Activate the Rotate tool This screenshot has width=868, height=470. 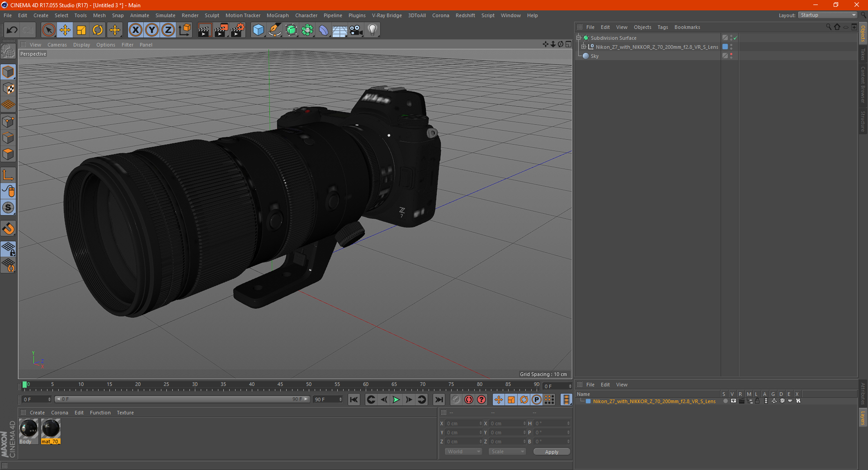pyautogui.click(x=98, y=30)
